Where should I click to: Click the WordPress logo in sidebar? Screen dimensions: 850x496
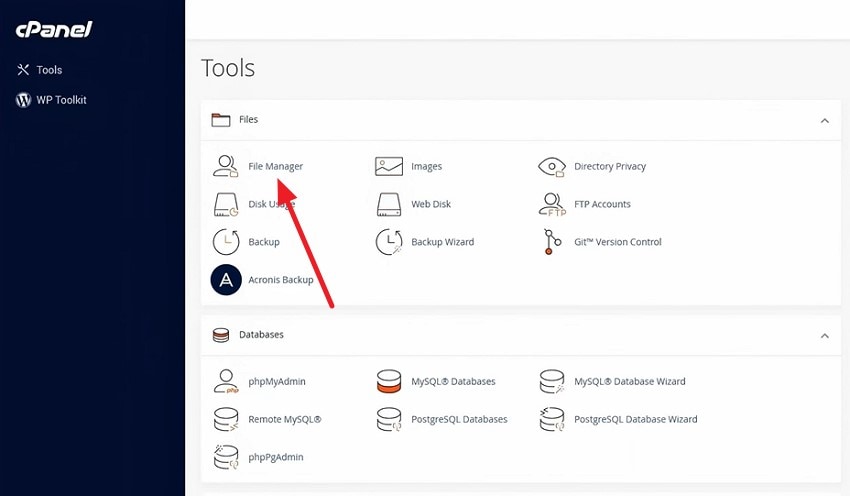coord(23,100)
